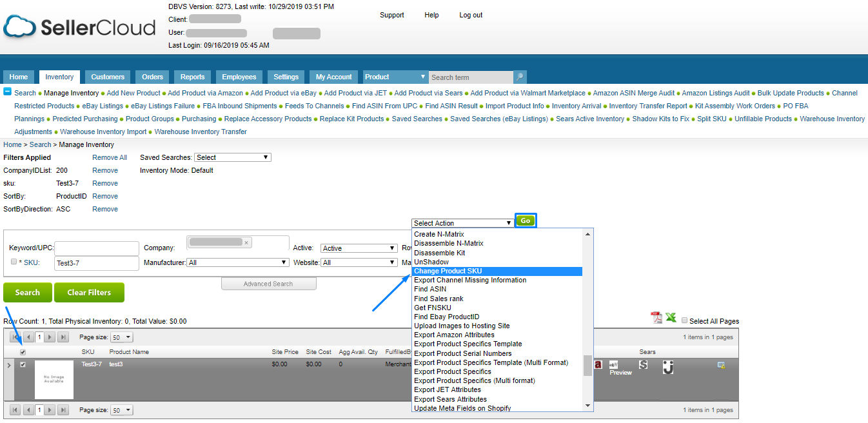This screenshot has height=423, width=868.
Task: Export results to Excel via the green X icon
Action: 671,318
